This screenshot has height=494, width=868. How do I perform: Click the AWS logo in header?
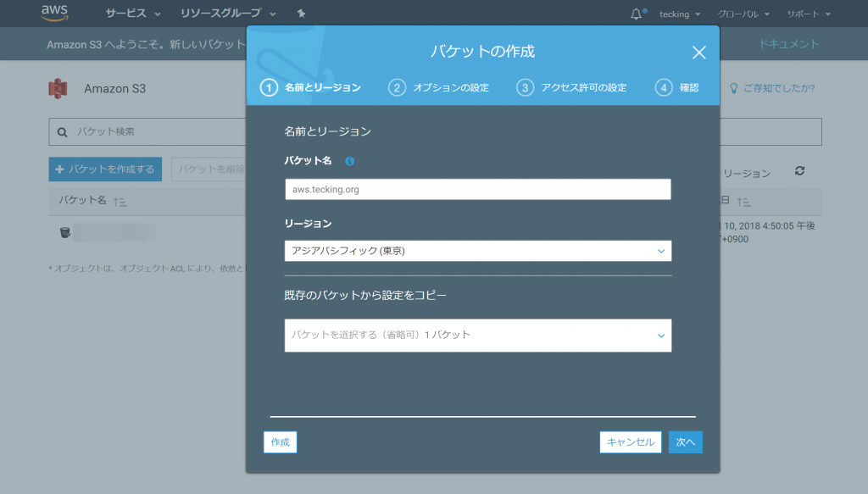click(54, 13)
